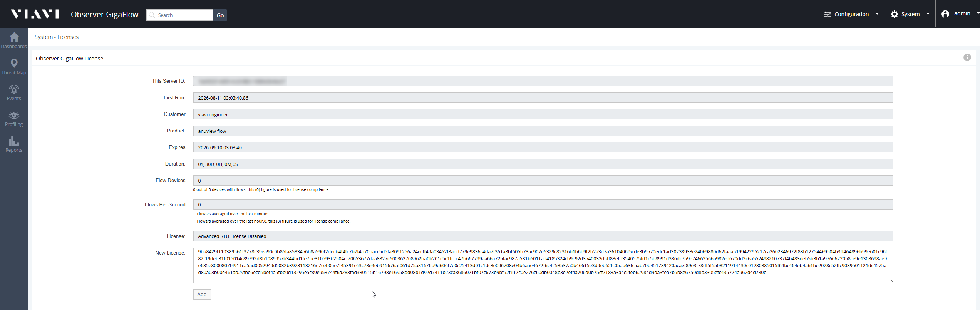The height and width of the screenshot is (310, 980).
Task: Open the Threat Map pin icon
Action: pos(14,63)
